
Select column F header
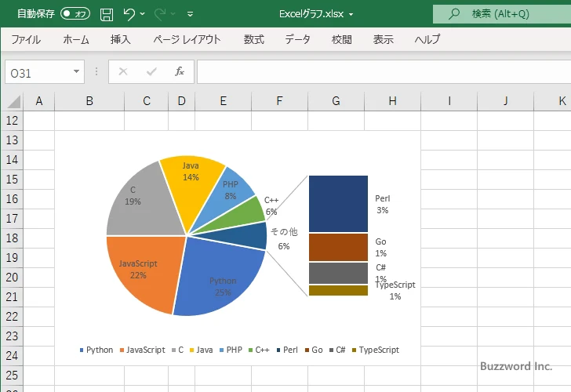click(x=280, y=101)
